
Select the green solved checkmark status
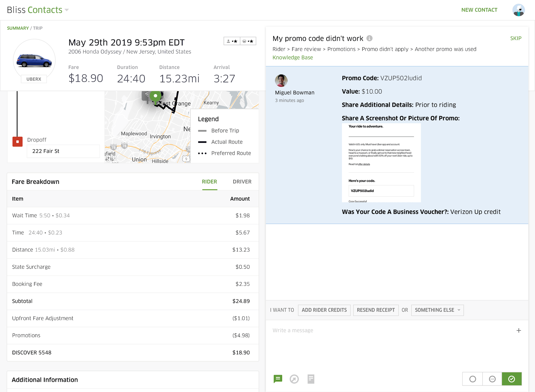click(x=511, y=379)
